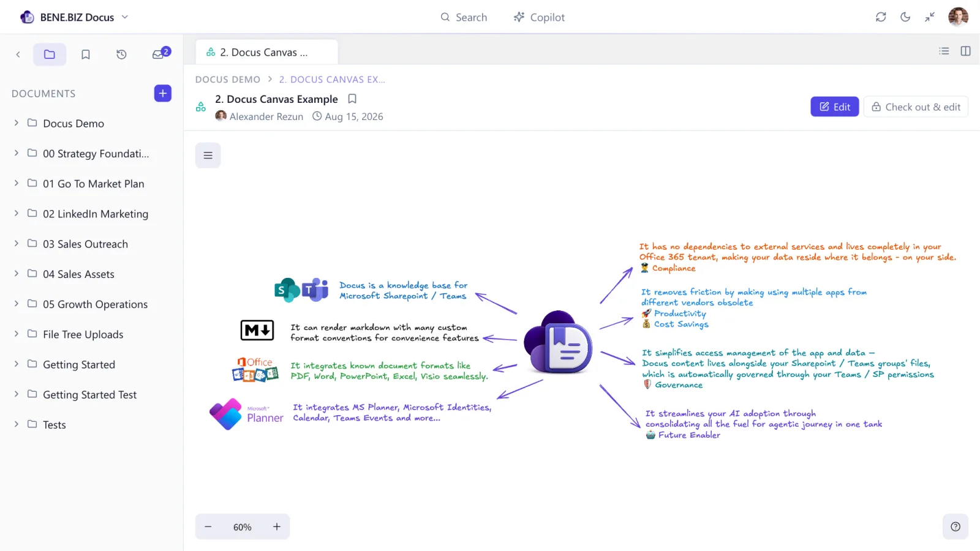
Task: Select the 'It removes friction' note
Action: click(754, 308)
